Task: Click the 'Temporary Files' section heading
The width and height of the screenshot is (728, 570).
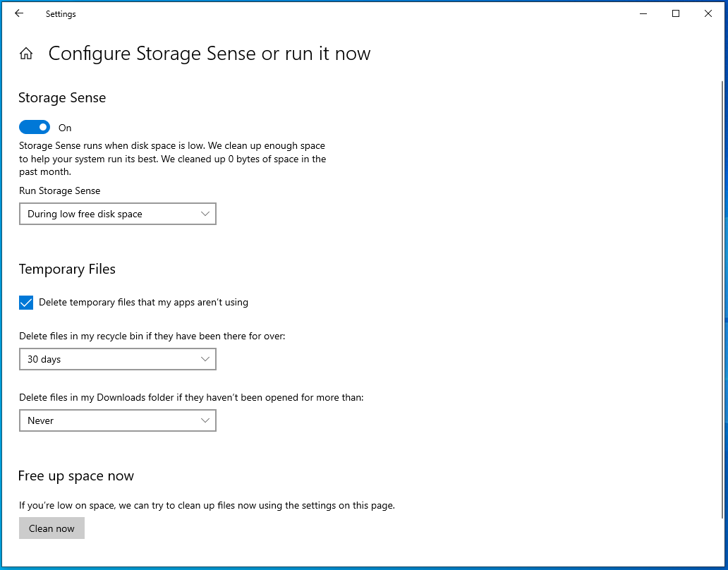Action: [x=67, y=269]
